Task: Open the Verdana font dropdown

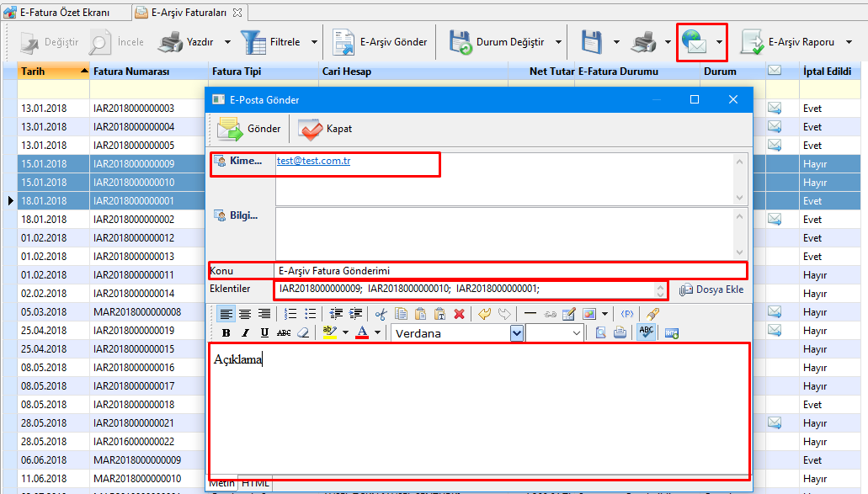Action: click(x=516, y=333)
